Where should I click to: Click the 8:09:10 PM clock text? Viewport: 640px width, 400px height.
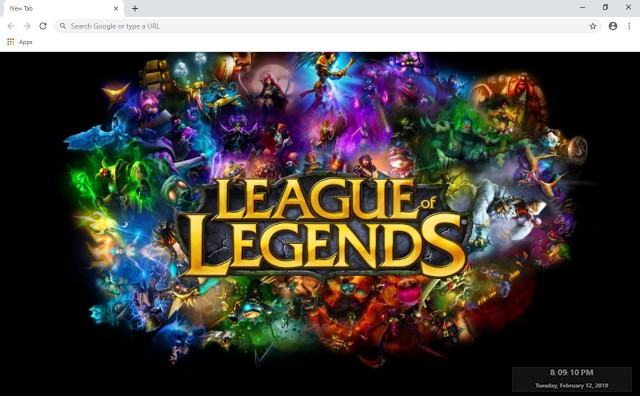571,372
